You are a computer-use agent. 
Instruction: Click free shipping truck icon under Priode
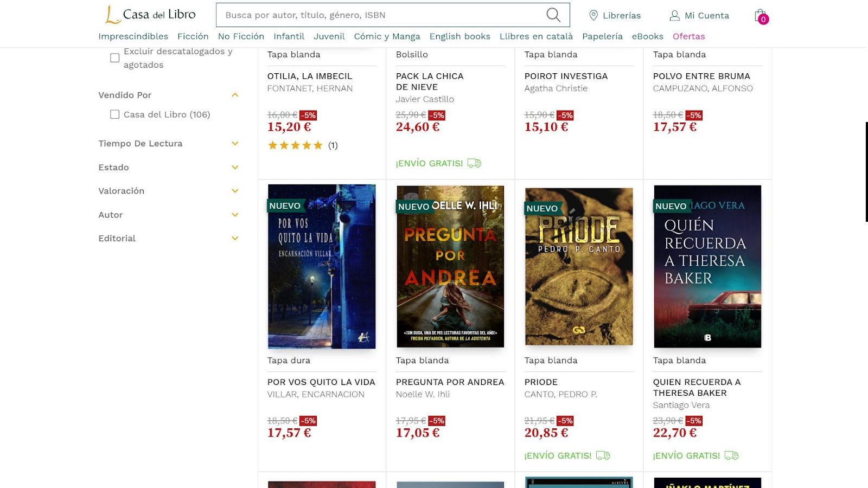603,455
